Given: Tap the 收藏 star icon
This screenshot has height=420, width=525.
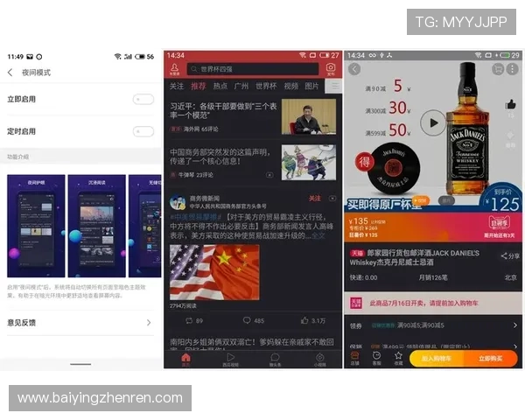Looking at the screenshot, I should pos(398,359).
